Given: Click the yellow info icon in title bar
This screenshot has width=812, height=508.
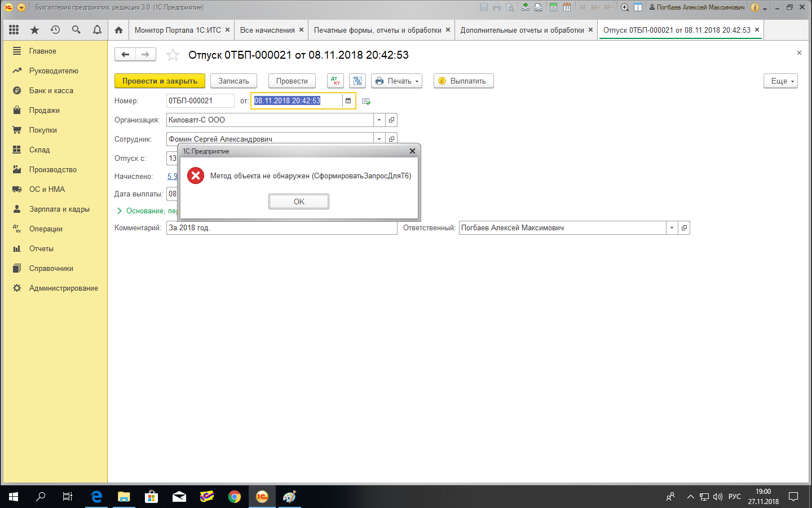Looking at the screenshot, I should coord(755,7).
